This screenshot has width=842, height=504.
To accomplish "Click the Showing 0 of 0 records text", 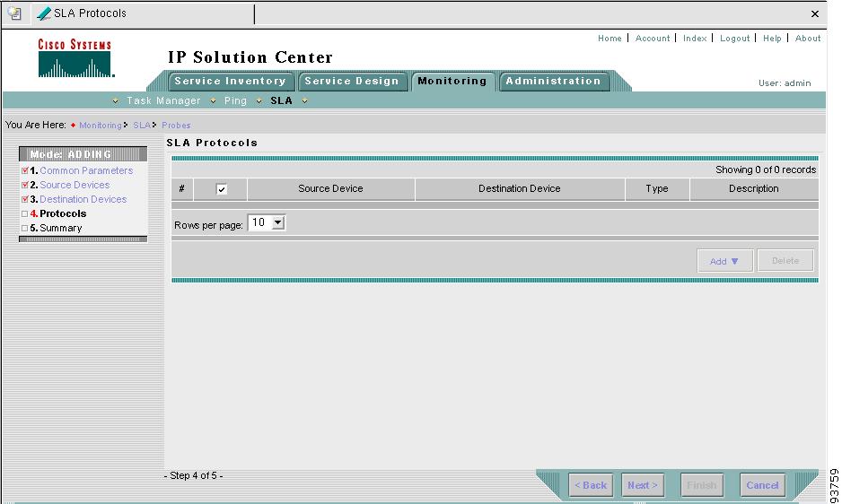I will point(765,169).
